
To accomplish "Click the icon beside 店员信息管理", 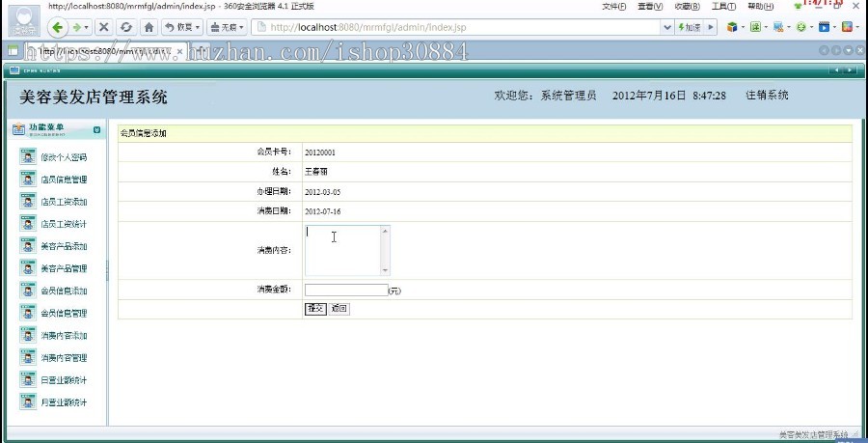I will tap(28, 179).
